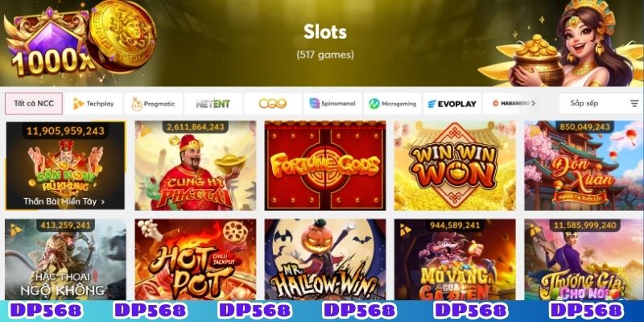Viewport: 644px width, 322px height.
Task: Play the Thương Gia Chợ Nổi game
Action: [x=584, y=259]
